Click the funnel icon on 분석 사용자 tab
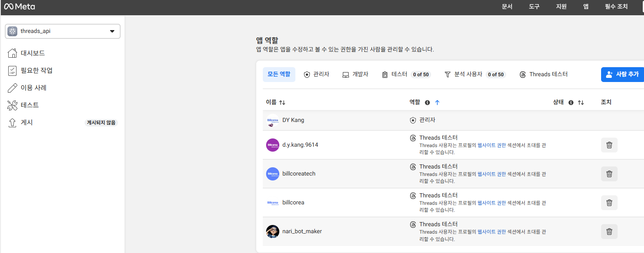Viewport: 644px width, 253px height. coord(447,75)
